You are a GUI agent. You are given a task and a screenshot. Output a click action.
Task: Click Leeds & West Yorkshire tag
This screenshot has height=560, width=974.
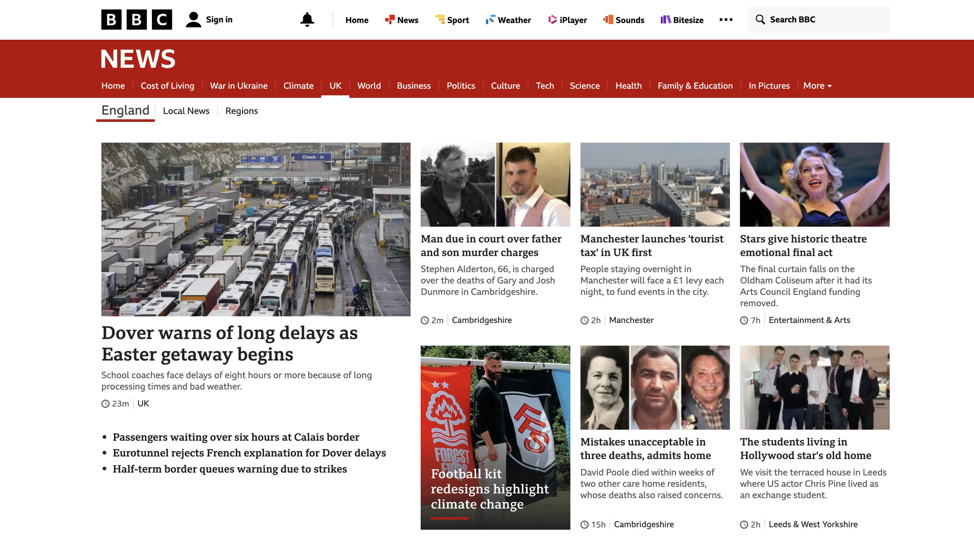813,524
